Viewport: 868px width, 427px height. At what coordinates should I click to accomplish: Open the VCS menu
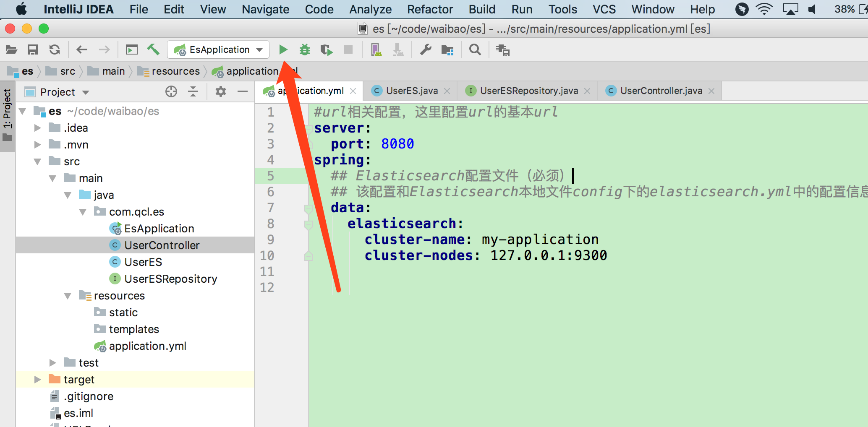pyautogui.click(x=604, y=9)
